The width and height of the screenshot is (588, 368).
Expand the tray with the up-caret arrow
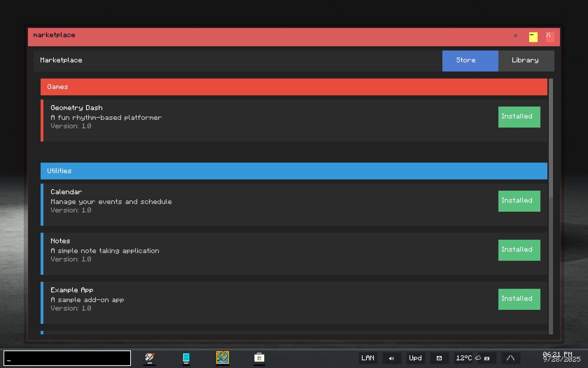pos(511,358)
